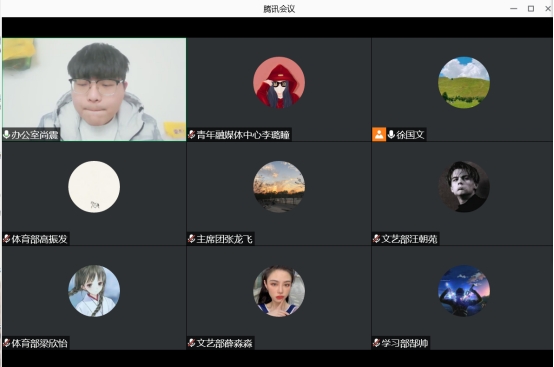
Task: Click muted mic icon beside 文艺部汪朝苑
Action: click(377, 239)
